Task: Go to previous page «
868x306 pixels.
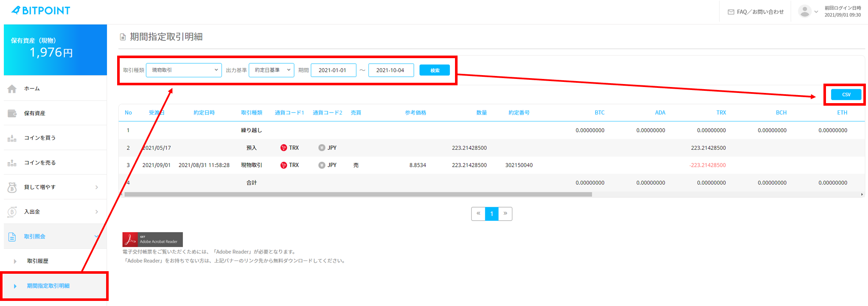Action: coord(478,213)
